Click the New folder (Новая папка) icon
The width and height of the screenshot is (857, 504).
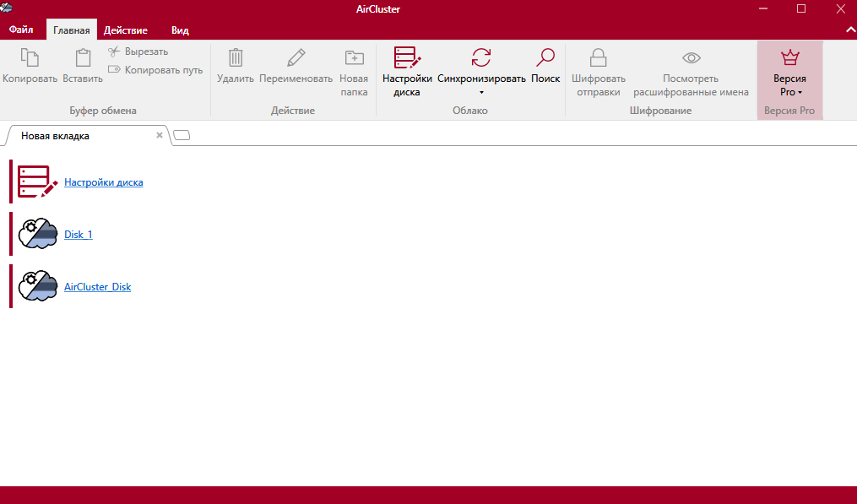tap(354, 57)
